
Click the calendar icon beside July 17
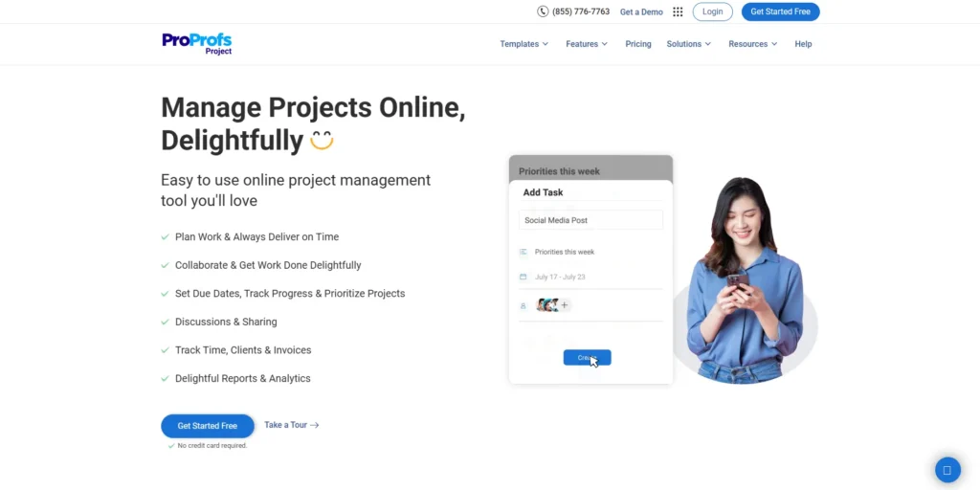pos(523,277)
